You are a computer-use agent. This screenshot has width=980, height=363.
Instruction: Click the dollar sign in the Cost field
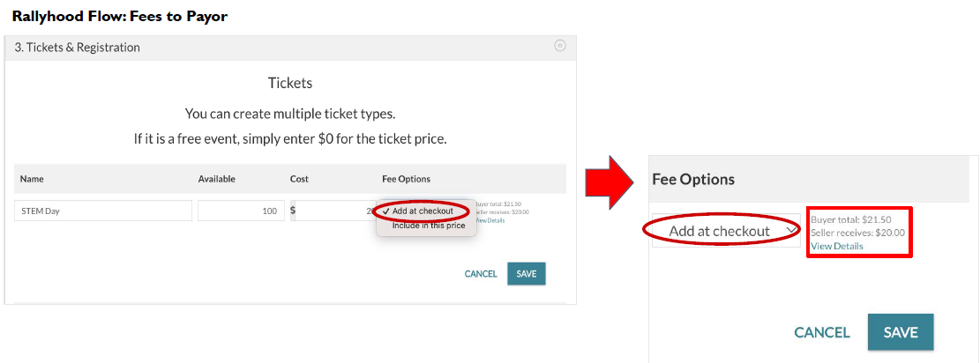293,211
